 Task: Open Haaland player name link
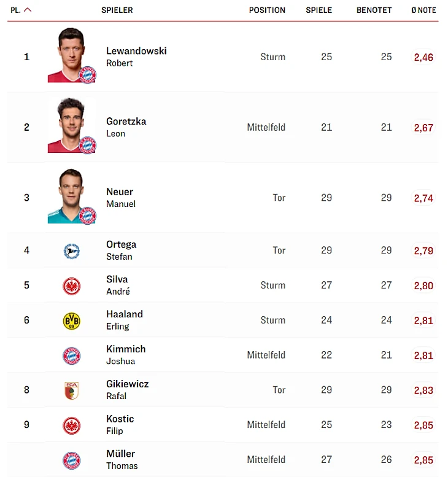coord(125,314)
